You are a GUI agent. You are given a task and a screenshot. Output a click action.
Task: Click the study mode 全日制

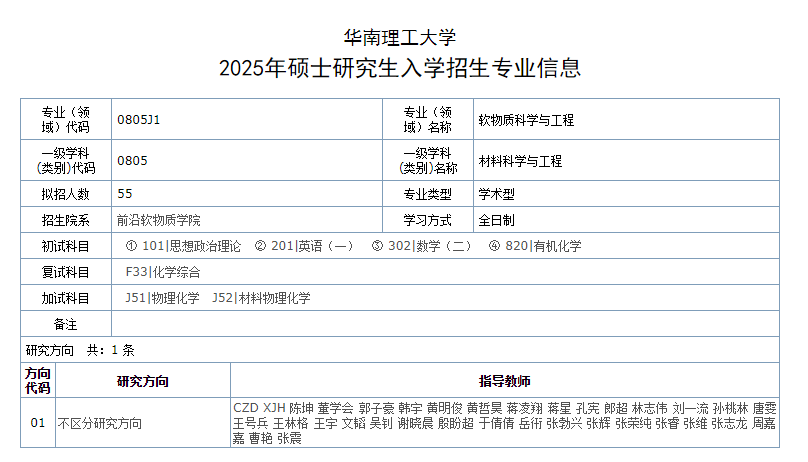[496, 220]
